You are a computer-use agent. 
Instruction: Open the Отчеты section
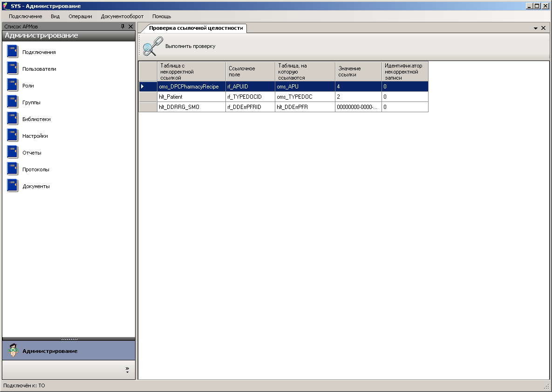tap(32, 153)
